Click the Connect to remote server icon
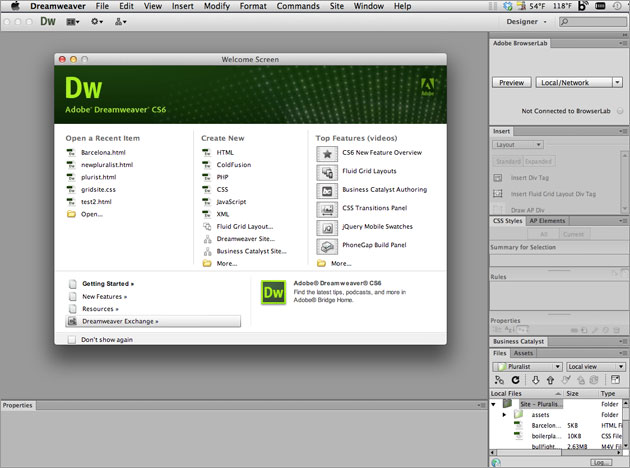630x468 pixels. coord(499,380)
